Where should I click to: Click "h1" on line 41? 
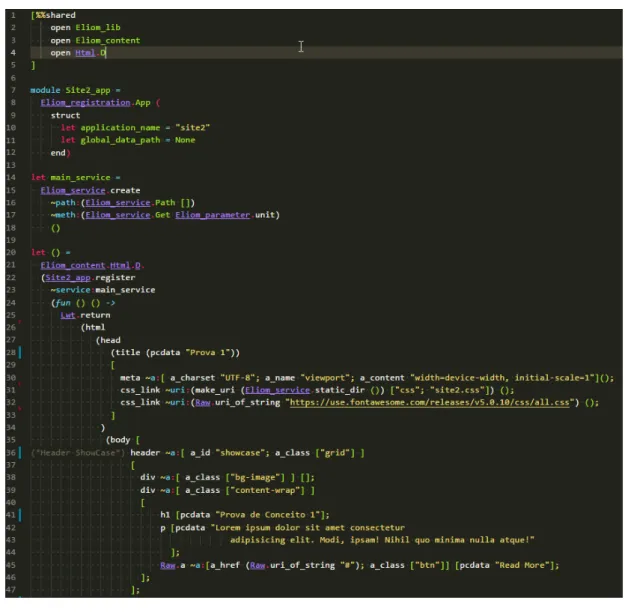(x=165, y=515)
